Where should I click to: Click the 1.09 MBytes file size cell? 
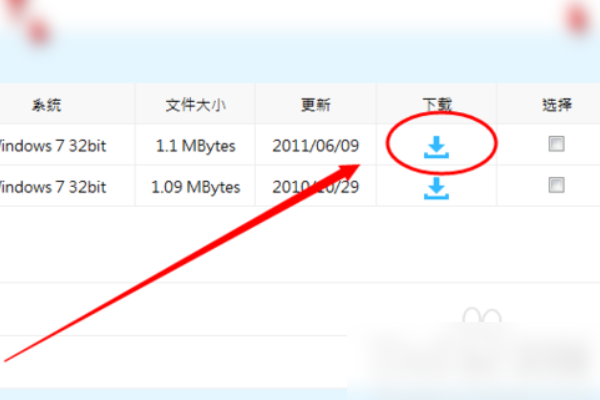click(x=196, y=186)
